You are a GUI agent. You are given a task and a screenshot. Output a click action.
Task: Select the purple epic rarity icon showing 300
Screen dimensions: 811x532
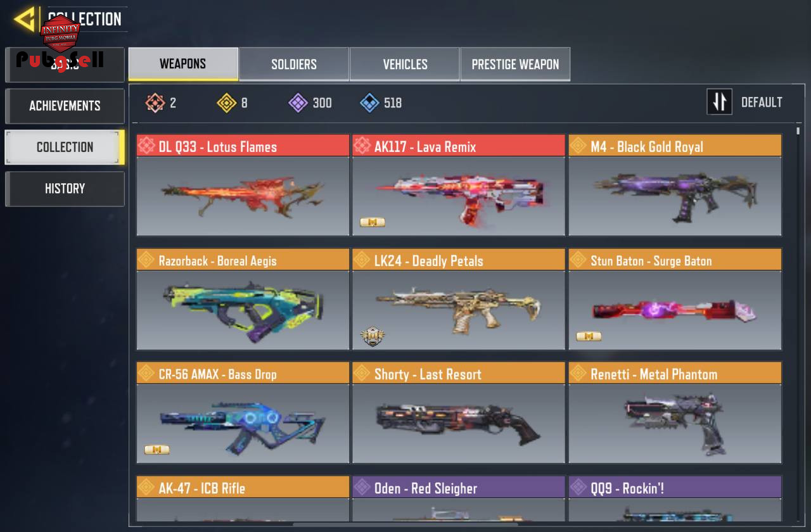[298, 103]
